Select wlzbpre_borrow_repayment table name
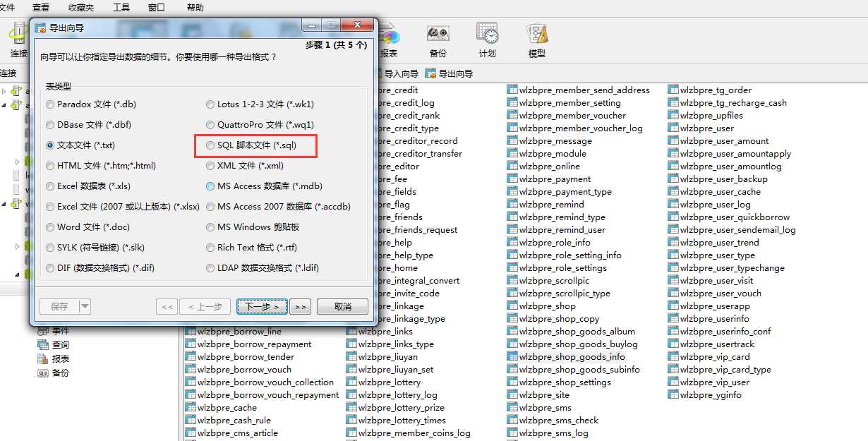 coord(254,344)
